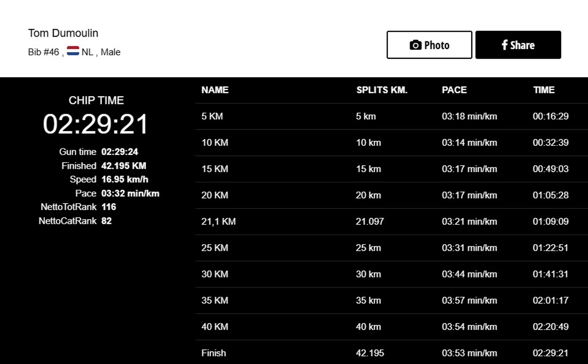The image size is (588, 364).
Task: Click the large chip time 02:29:21
Action: pos(96,124)
